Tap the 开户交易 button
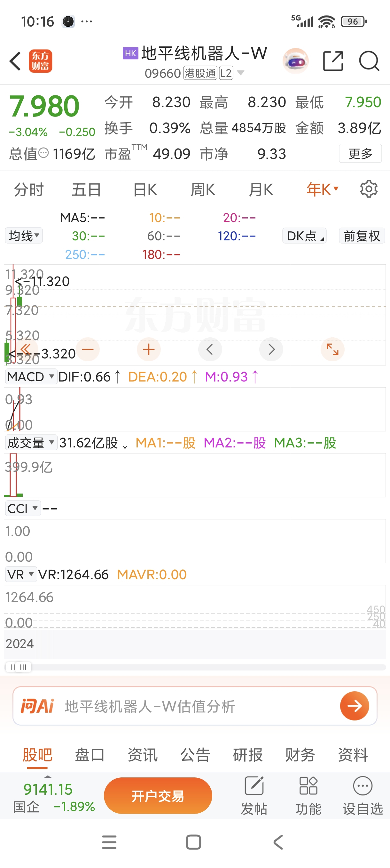The width and height of the screenshot is (390, 868). [x=158, y=796]
